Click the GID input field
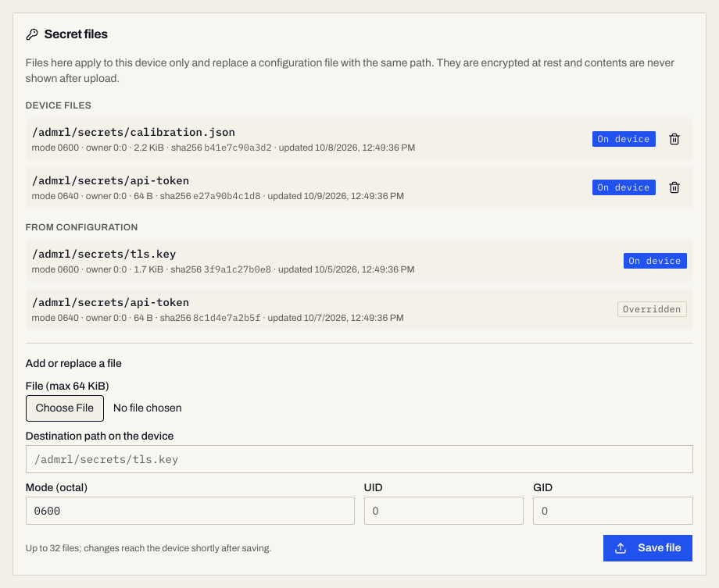 click(x=613, y=511)
